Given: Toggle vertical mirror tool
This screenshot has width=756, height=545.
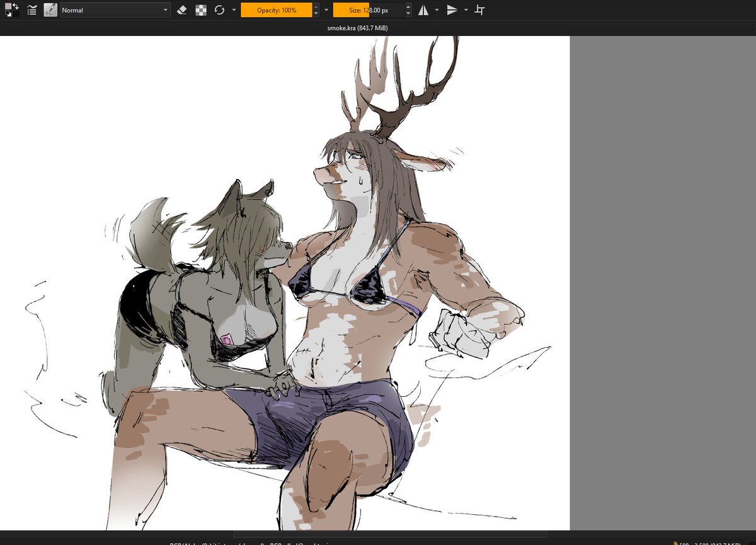Looking at the screenshot, I should tap(452, 10).
